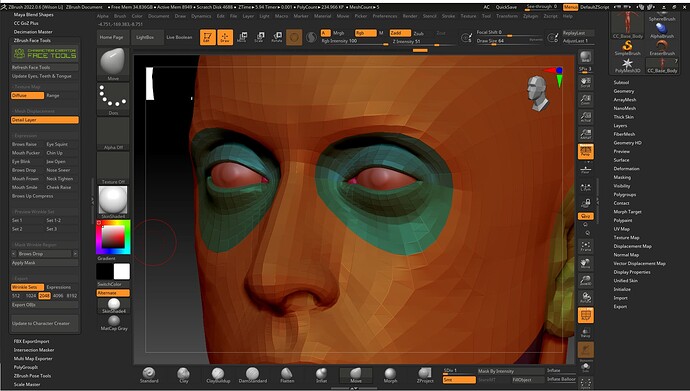This screenshot has width=690, height=391.
Task: Select the Standard brush at bottom
Action: 149,375
